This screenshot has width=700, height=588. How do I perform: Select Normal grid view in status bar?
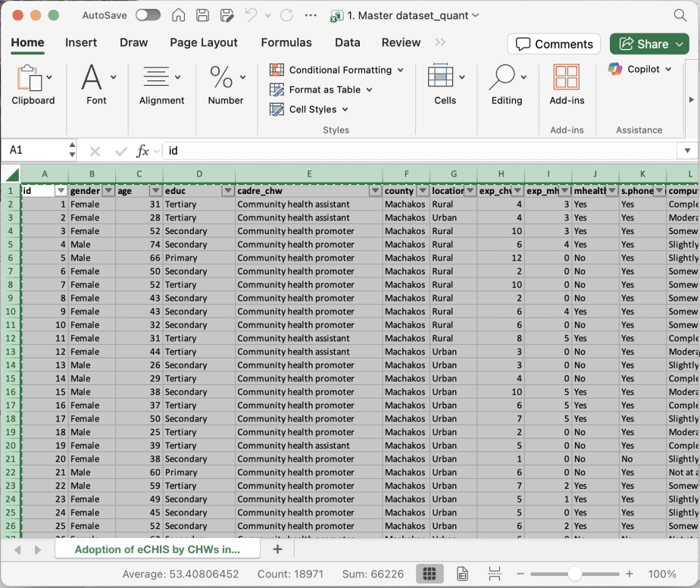point(429,574)
